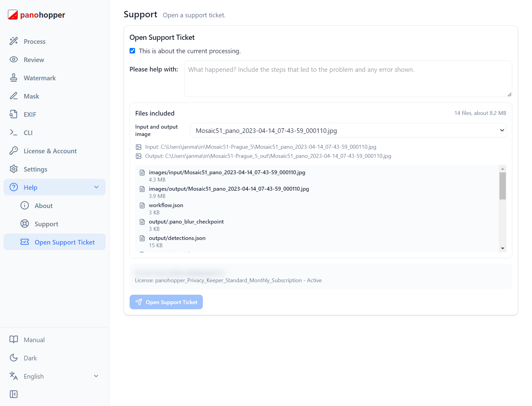Click the EXIF file search icon
Image resolution: width=532 pixels, height=406 pixels.
[x=14, y=114]
